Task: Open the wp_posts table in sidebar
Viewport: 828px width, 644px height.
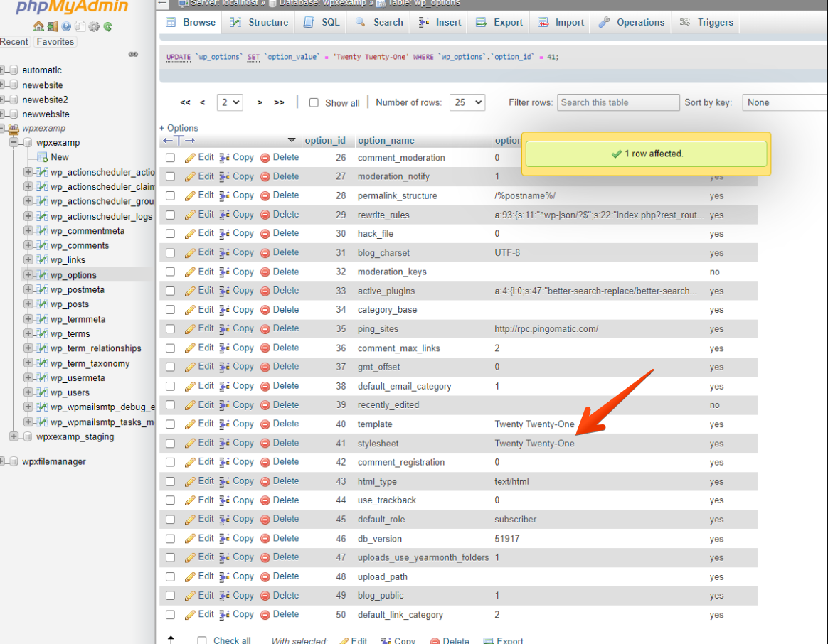Action: coord(70,304)
